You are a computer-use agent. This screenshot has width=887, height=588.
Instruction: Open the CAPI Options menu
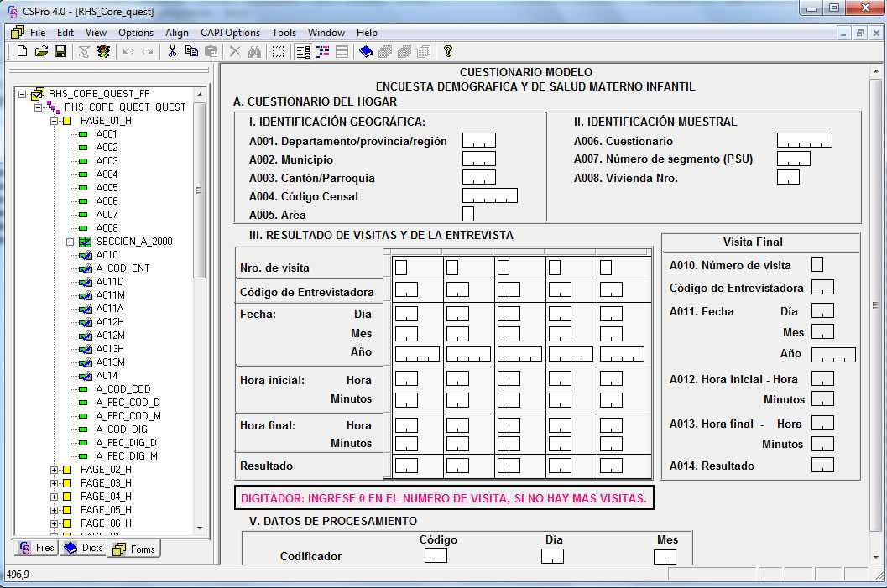pyautogui.click(x=230, y=33)
